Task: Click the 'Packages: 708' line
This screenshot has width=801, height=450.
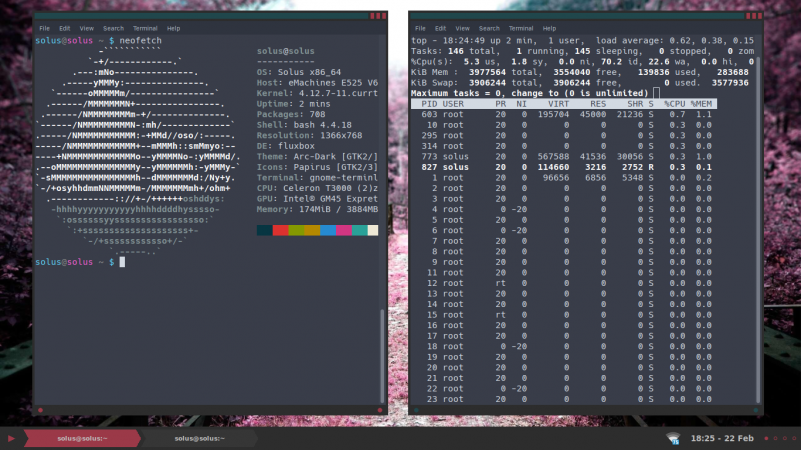Action: 291,114
